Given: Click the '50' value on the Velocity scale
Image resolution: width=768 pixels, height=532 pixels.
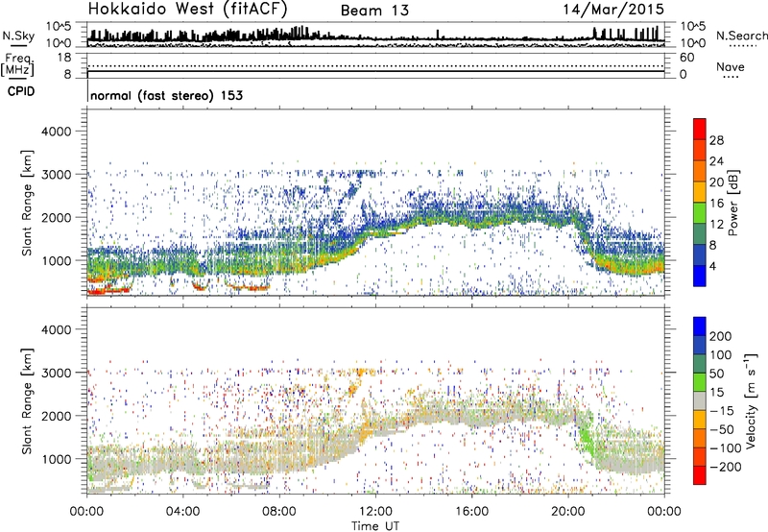Looking at the screenshot, I should click(x=716, y=374).
